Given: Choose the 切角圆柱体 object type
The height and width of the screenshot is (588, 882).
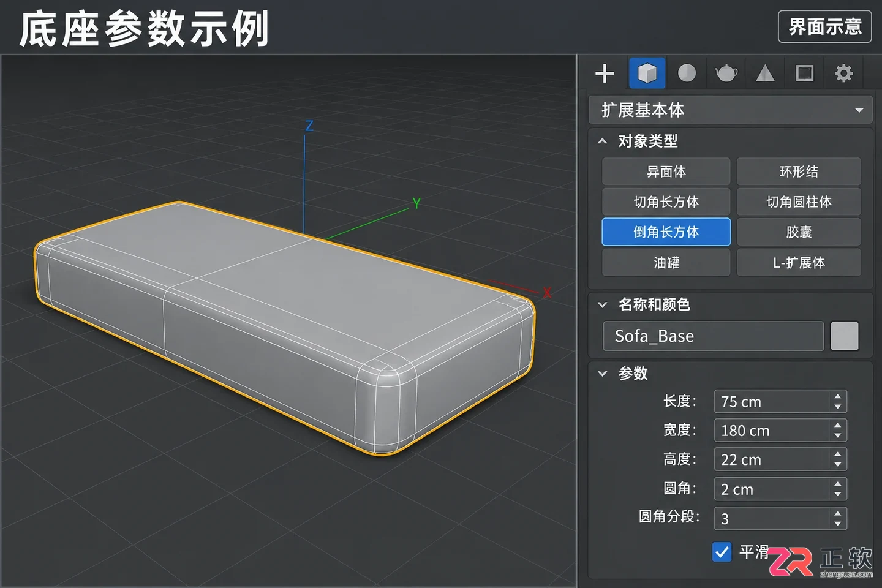Looking at the screenshot, I should (x=799, y=202).
